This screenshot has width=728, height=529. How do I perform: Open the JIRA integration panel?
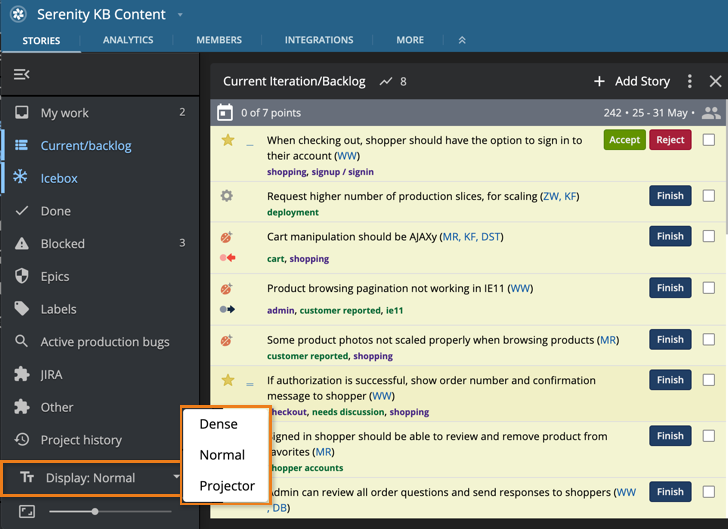(x=51, y=375)
